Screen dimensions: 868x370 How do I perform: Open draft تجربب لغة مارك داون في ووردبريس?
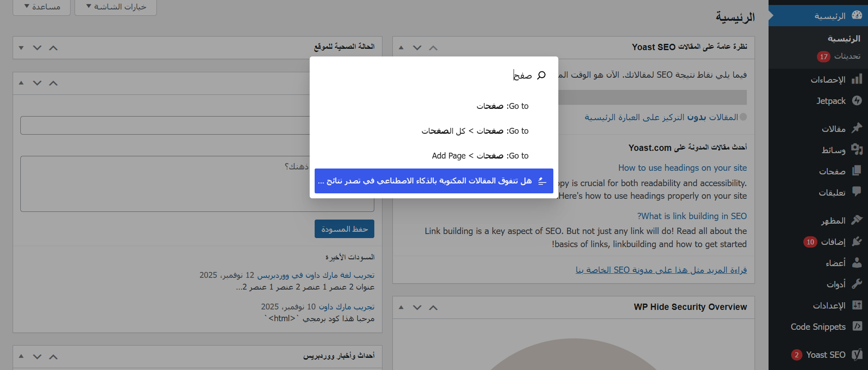tap(316, 275)
